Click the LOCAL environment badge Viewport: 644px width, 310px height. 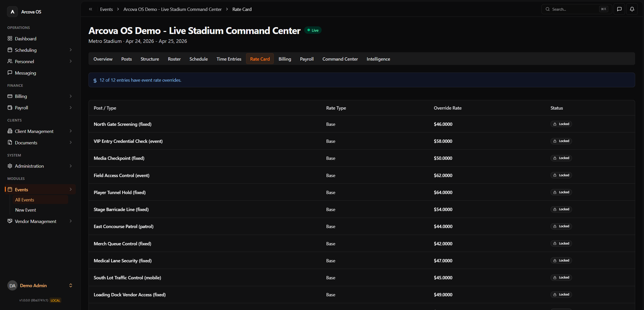(55, 300)
